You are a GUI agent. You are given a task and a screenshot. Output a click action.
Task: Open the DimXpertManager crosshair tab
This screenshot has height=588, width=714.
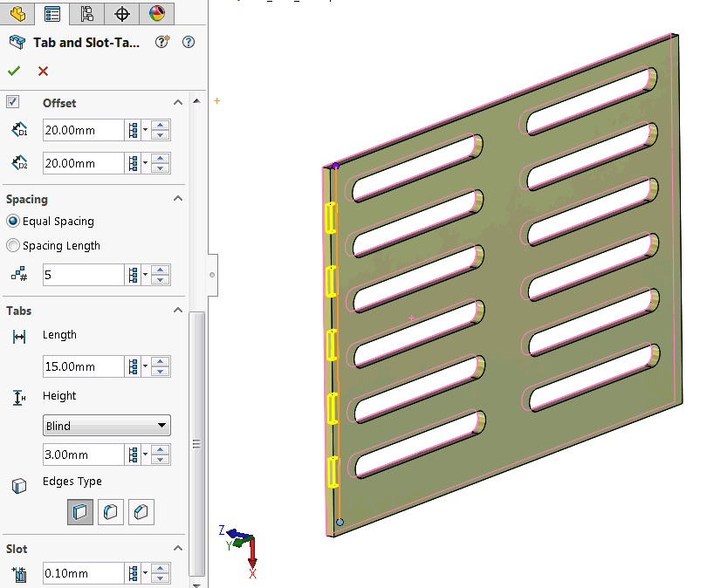pos(121,13)
